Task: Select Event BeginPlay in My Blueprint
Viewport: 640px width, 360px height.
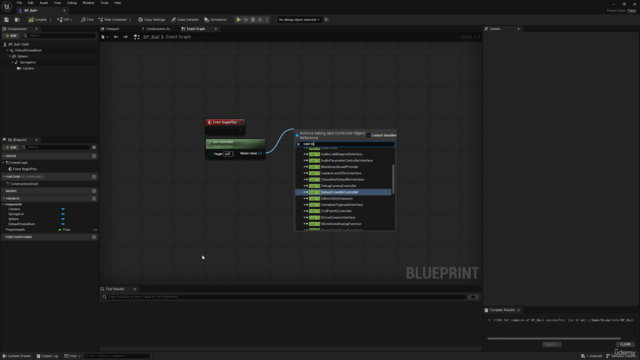Action: 24,169
